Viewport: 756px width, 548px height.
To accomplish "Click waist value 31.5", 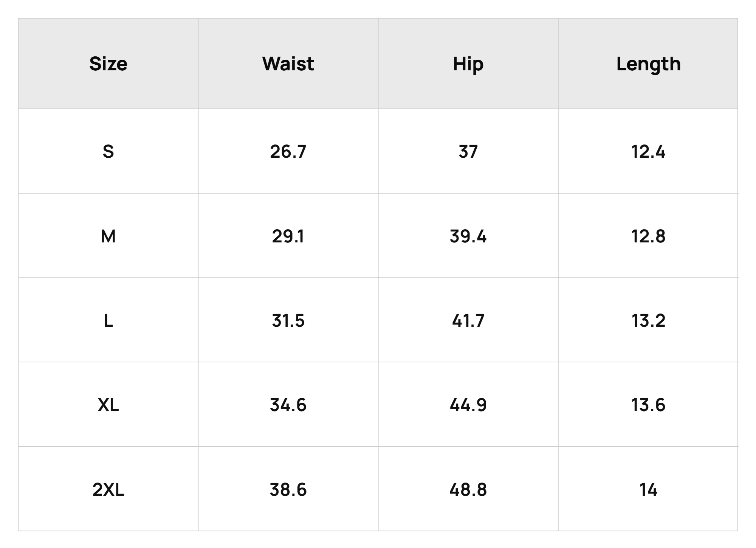I will coord(288,320).
